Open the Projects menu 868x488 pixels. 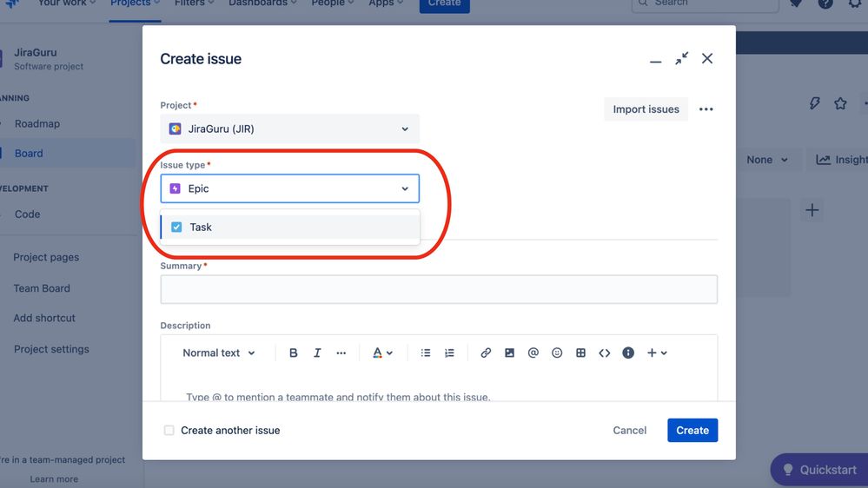135,3
